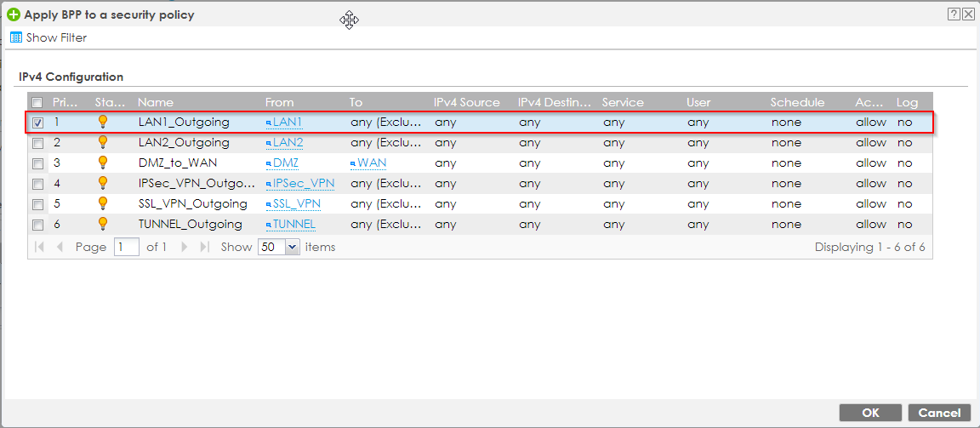Click the last page arrow icon
This screenshot has height=428, width=980.
point(204,247)
